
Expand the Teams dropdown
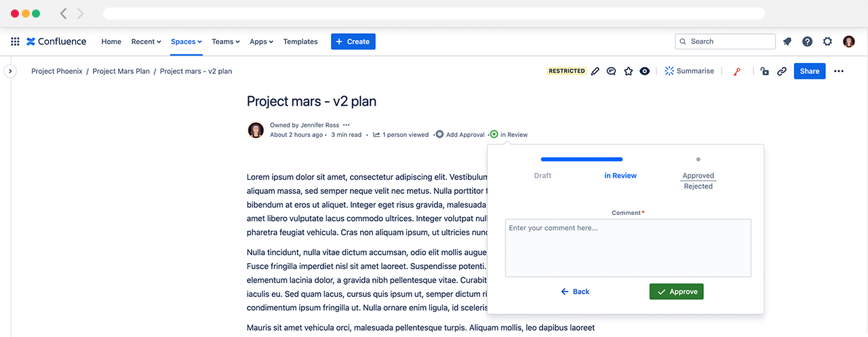225,41
